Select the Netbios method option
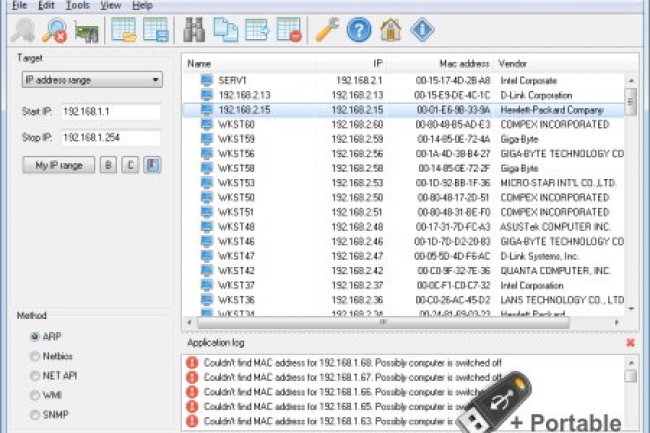This screenshot has height=433, width=650. (x=36, y=355)
